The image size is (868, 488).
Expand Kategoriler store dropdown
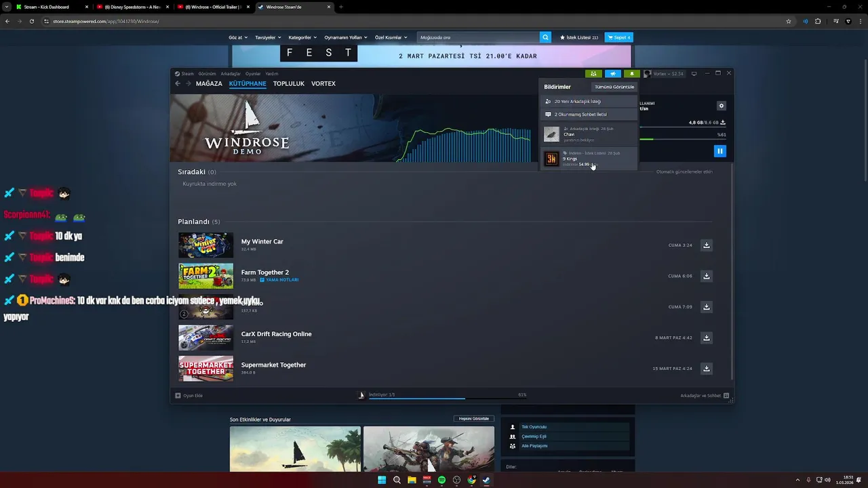[302, 37]
